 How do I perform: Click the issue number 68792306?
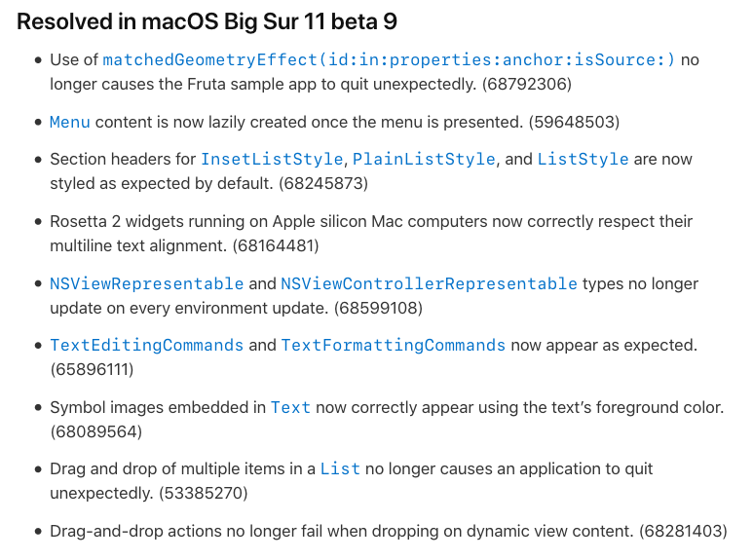pos(527,85)
